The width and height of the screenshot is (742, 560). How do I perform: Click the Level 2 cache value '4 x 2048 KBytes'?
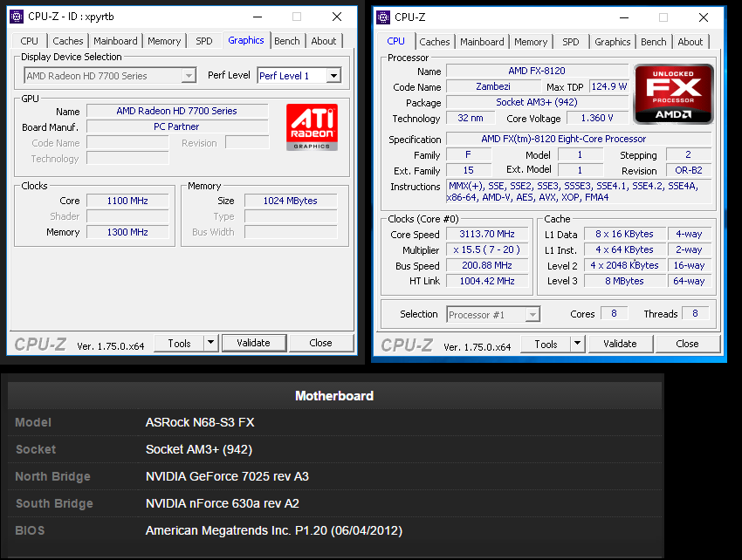click(x=625, y=265)
